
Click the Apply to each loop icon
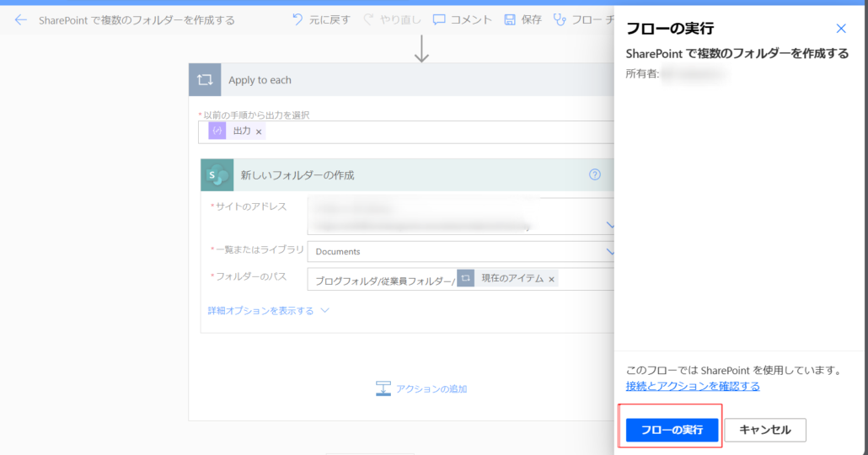coord(205,80)
